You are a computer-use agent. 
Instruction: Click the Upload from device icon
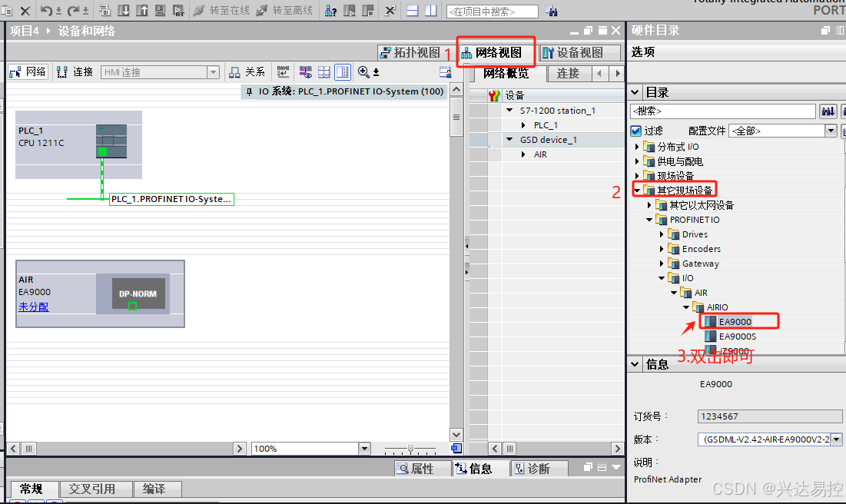click(x=142, y=10)
